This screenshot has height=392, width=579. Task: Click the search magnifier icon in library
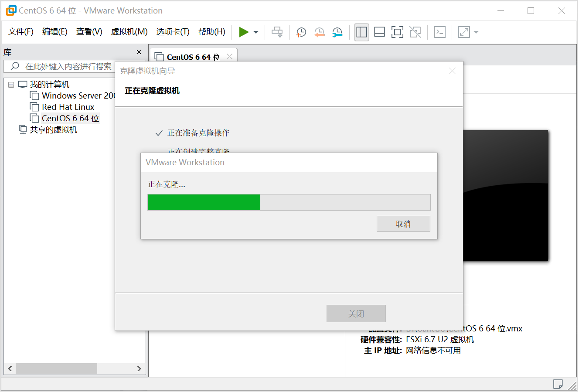coord(15,66)
